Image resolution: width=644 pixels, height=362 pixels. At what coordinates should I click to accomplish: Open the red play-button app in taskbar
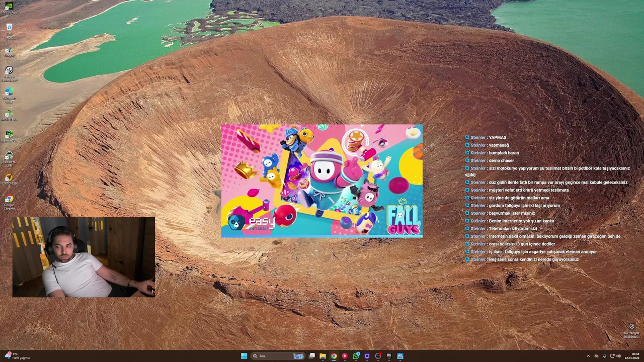[x=345, y=356]
